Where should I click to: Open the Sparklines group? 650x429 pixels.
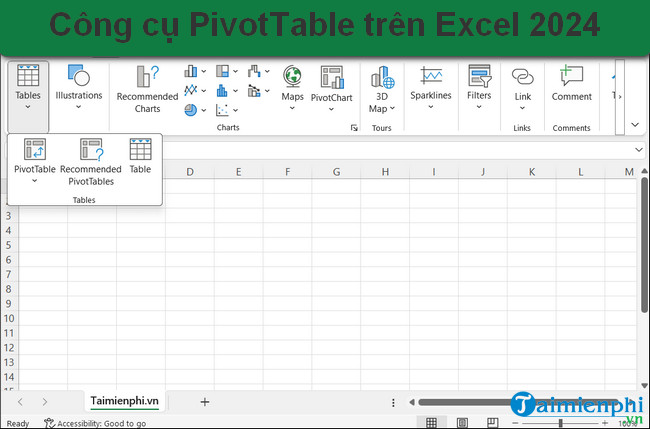click(x=431, y=88)
